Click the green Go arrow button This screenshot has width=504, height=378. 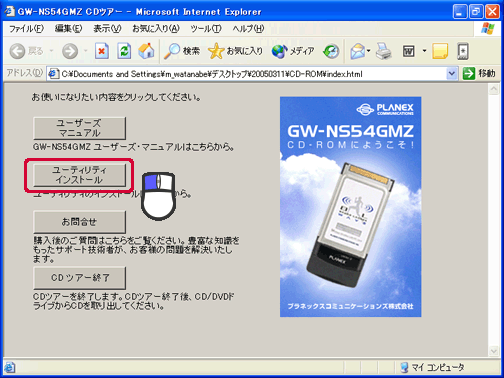point(469,74)
